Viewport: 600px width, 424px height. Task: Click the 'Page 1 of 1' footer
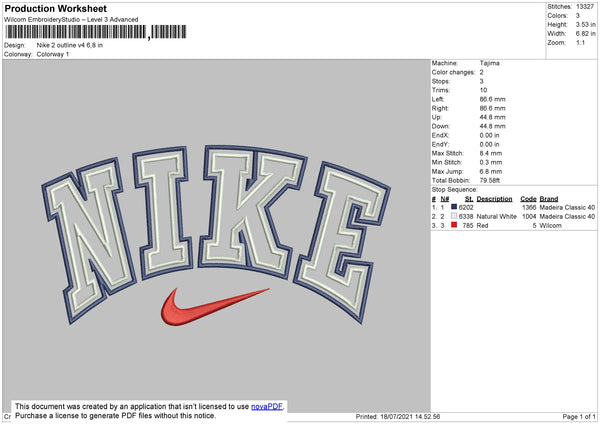point(579,417)
